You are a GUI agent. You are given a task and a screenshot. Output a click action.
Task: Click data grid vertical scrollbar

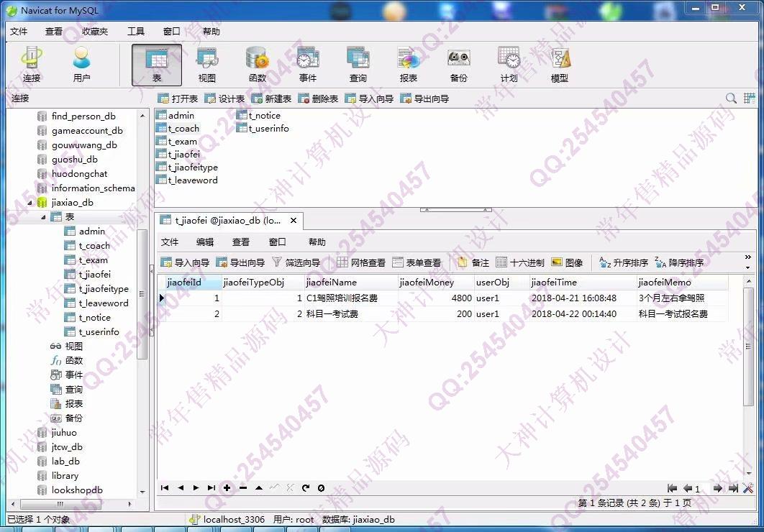748,346
